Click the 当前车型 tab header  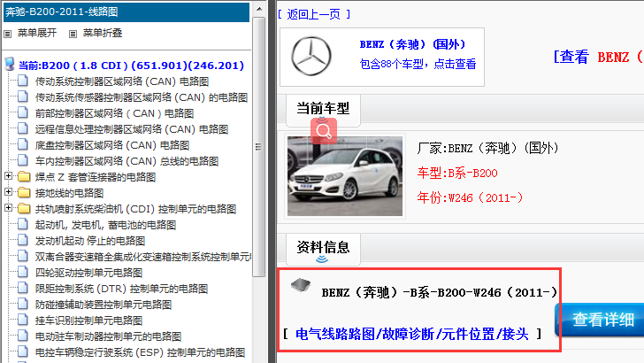323,110
